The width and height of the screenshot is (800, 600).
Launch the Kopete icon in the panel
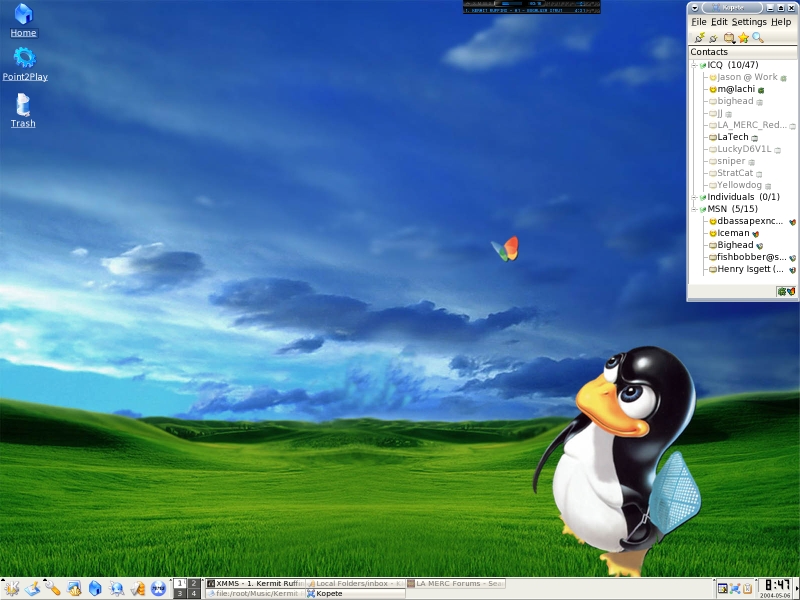(116, 589)
